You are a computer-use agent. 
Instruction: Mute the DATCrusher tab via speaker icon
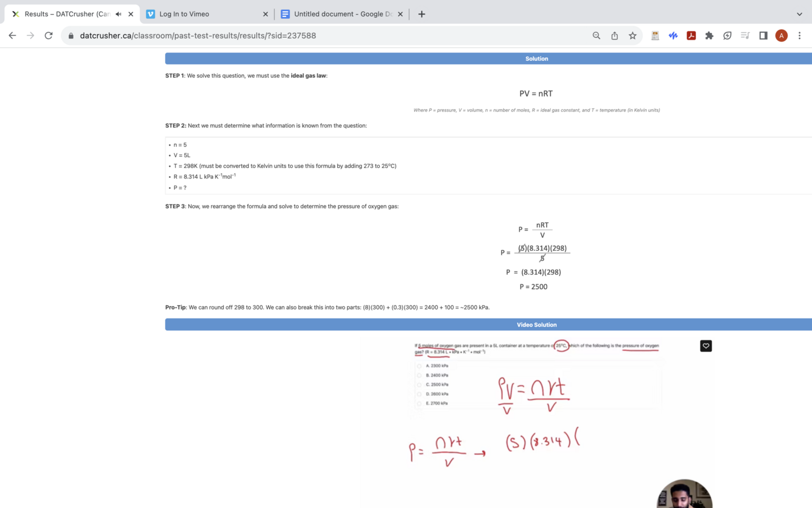(119, 14)
